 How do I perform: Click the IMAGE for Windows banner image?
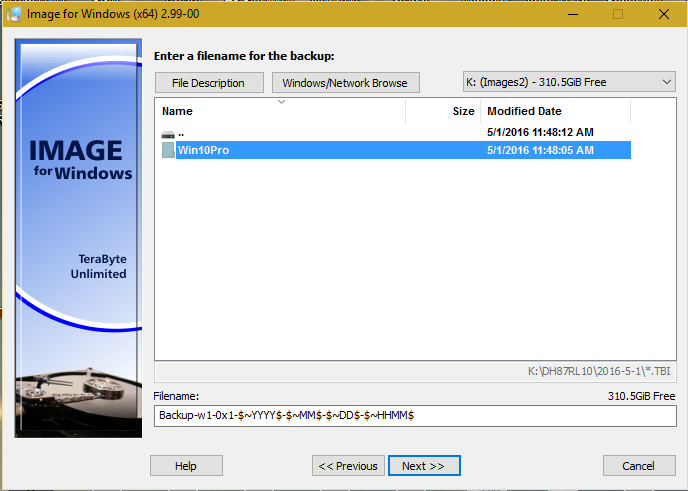[x=78, y=238]
